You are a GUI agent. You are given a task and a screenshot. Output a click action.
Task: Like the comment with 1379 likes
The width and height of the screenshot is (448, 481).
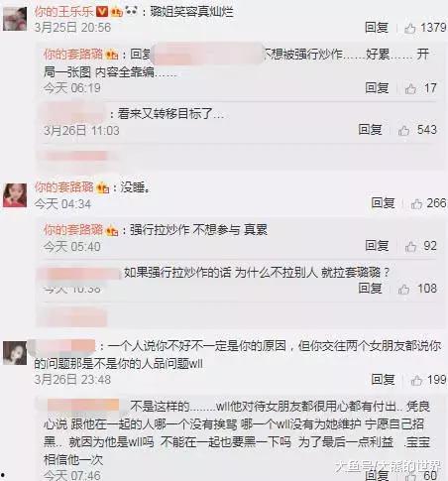pos(409,28)
